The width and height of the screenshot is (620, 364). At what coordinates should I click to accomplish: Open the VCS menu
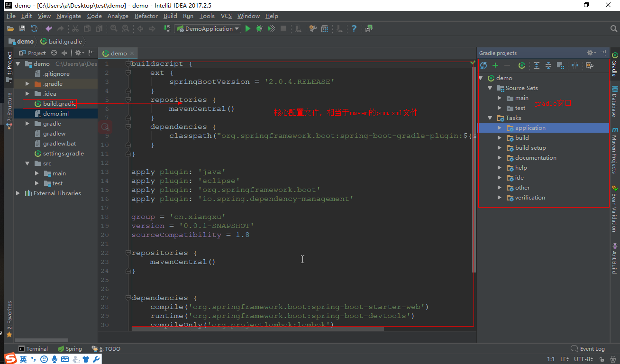point(227,16)
